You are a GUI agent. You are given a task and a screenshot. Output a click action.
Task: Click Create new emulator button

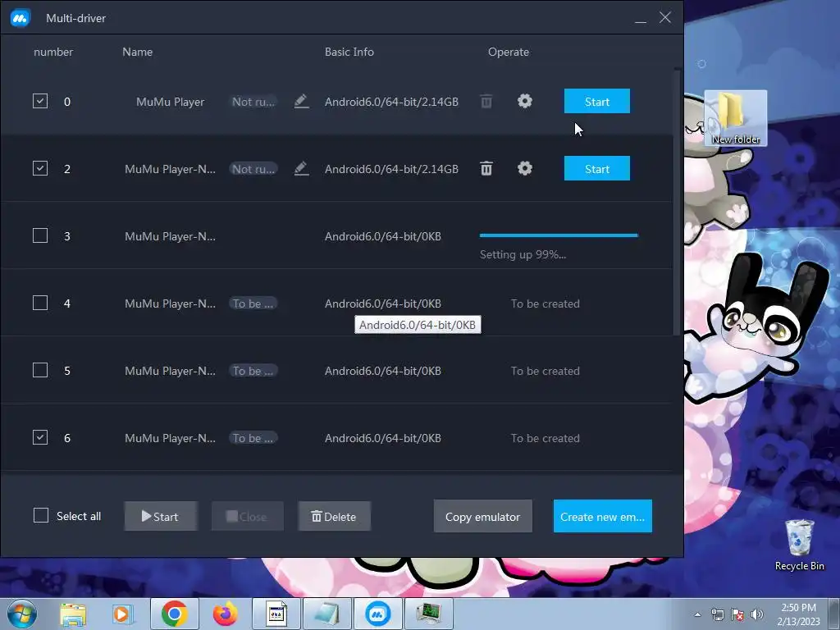[603, 517]
